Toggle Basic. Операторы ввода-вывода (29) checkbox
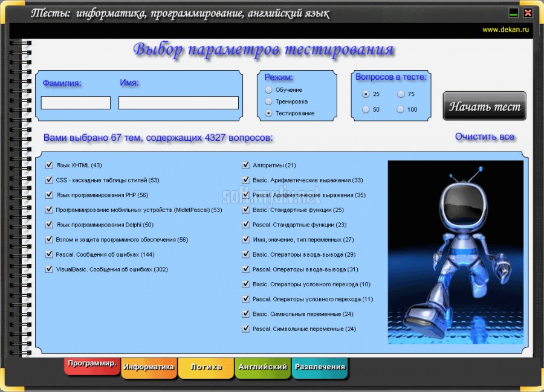The height and width of the screenshot is (392, 544). click(x=245, y=254)
